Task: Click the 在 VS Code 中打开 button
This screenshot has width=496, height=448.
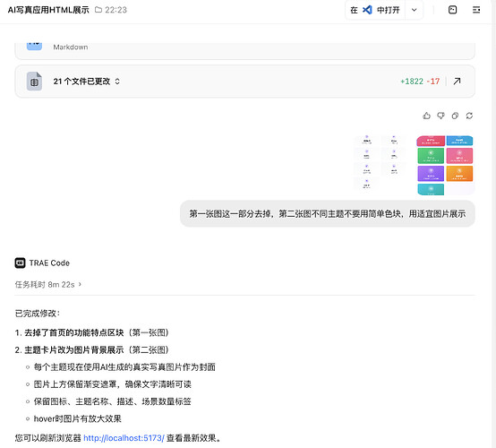Action: click(375, 10)
